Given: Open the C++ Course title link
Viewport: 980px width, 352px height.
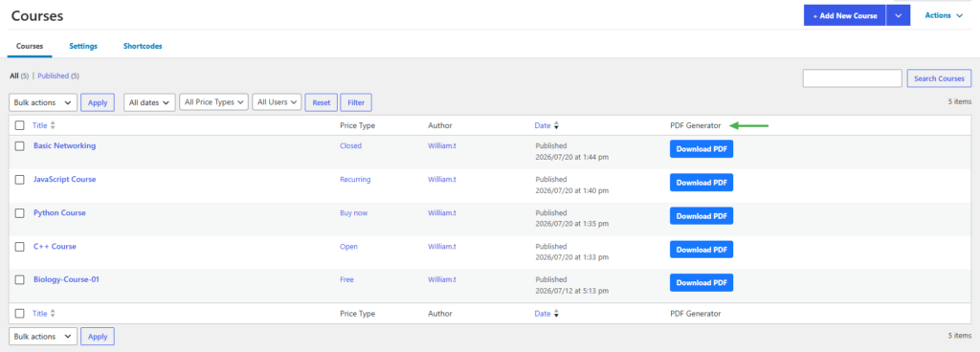Looking at the screenshot, I should 55,247.
